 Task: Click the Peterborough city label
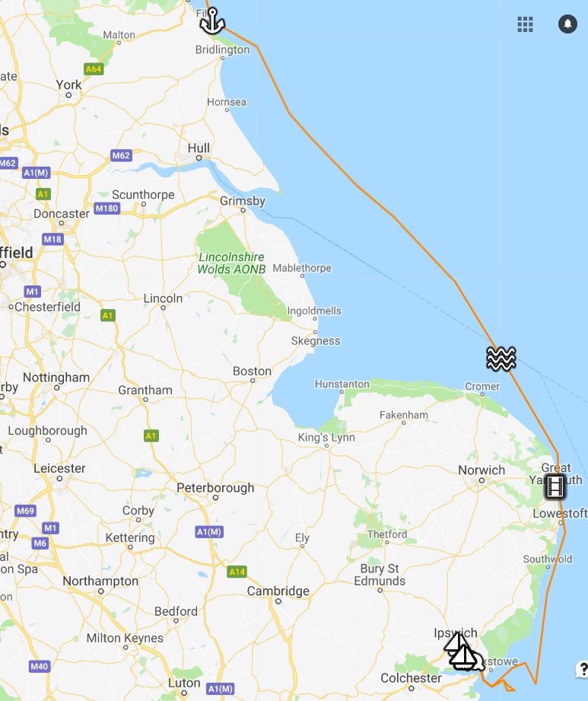(215, 488)
